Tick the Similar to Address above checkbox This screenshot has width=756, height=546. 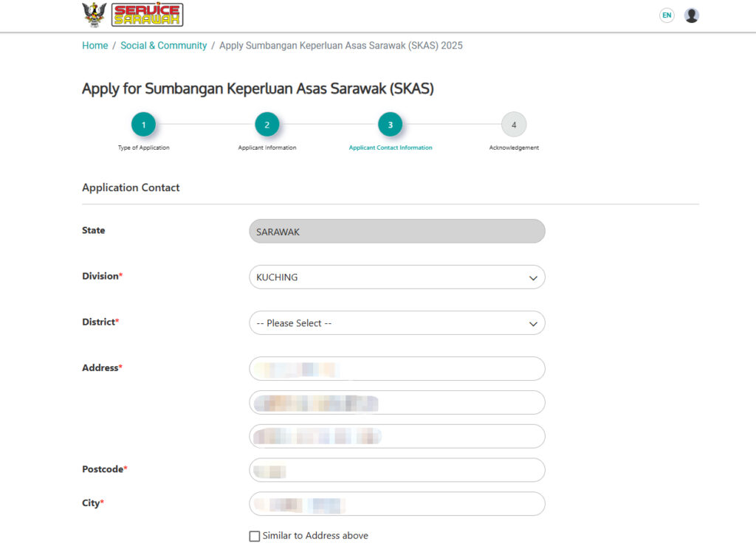point(255,536)
